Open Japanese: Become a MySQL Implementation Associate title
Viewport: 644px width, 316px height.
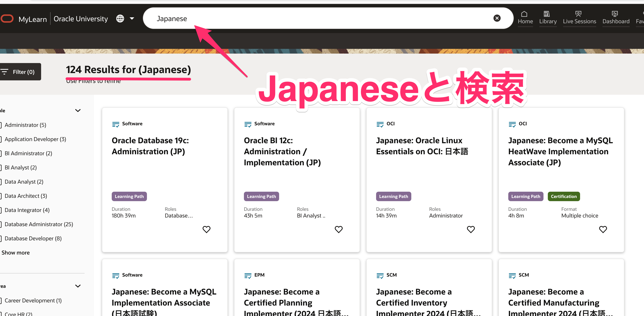click(x=164, y=301)
